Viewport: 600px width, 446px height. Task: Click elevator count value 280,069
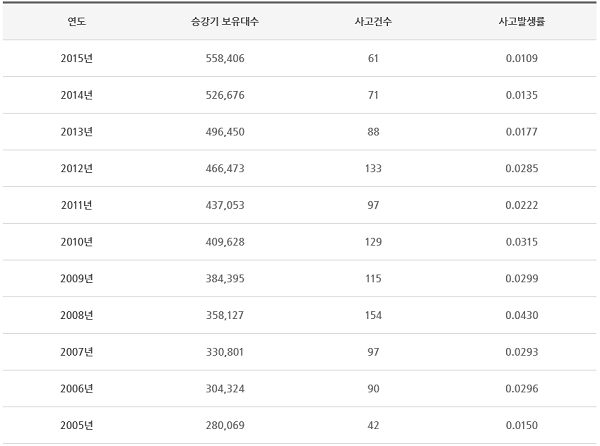click(x=223, y=425)
